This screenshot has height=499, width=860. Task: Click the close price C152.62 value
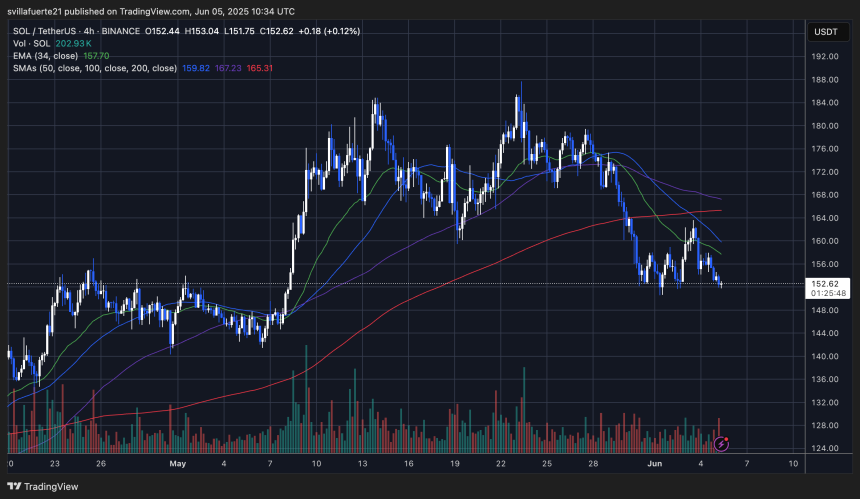pyautogui.click(x=276, y=31)
